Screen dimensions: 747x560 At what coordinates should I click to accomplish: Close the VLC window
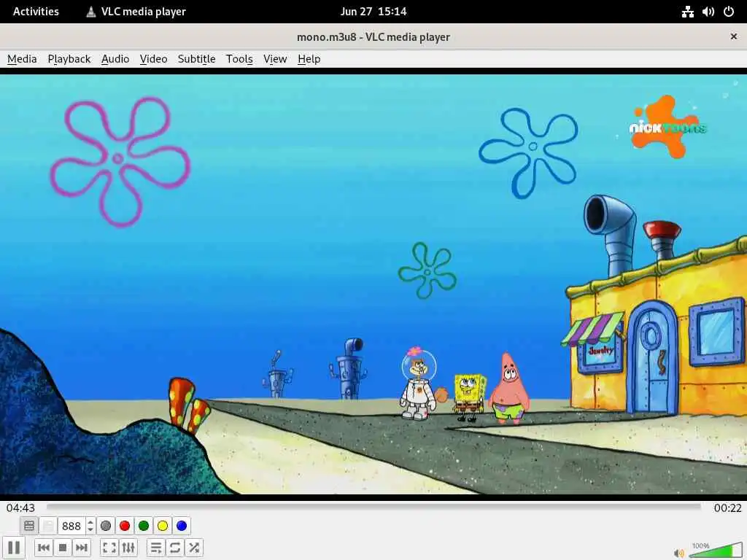[734, 36]
